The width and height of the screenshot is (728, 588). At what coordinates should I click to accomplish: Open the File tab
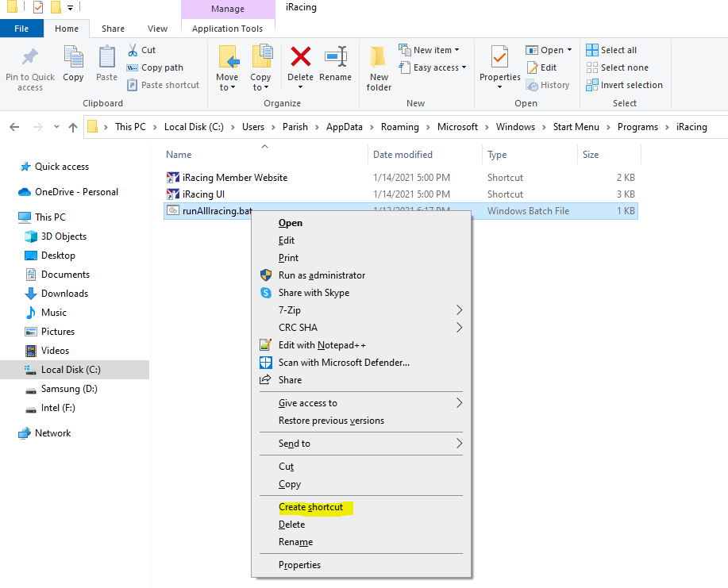click(21, 29)
